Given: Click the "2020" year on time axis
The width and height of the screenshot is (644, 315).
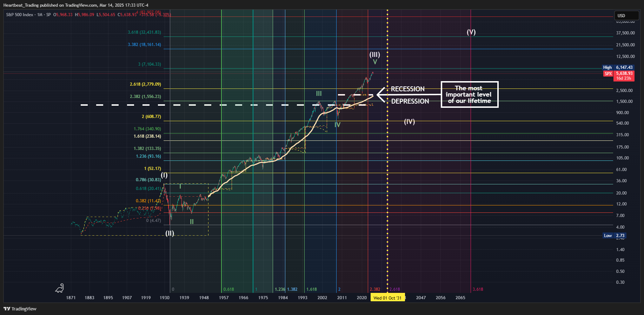Looking at the screenshot, I should point(361,298).
